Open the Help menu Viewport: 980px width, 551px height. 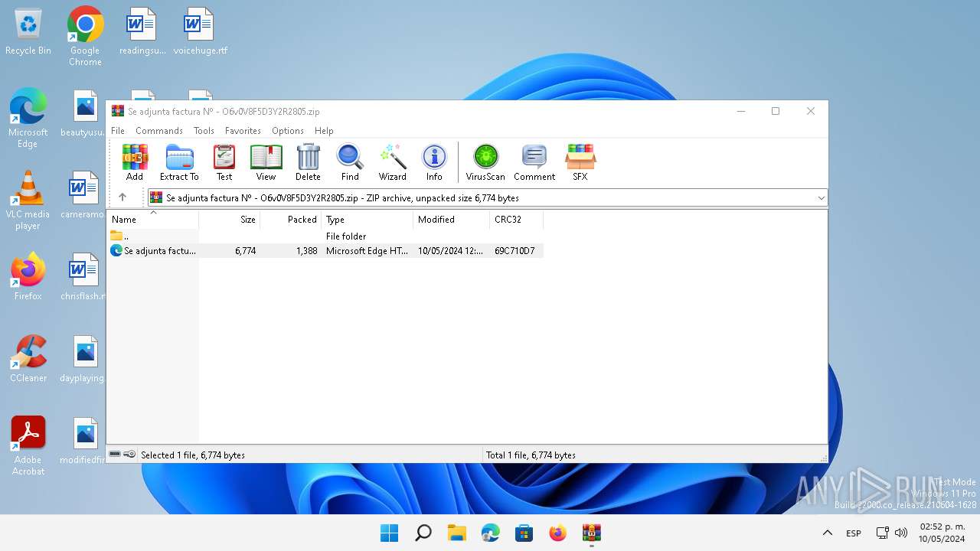324,131
